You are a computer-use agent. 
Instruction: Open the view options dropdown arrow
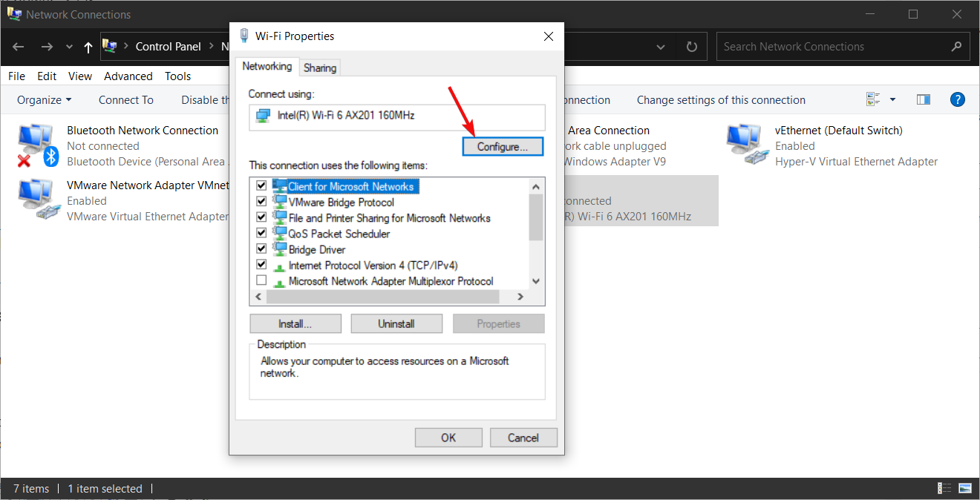coord(892,99)
